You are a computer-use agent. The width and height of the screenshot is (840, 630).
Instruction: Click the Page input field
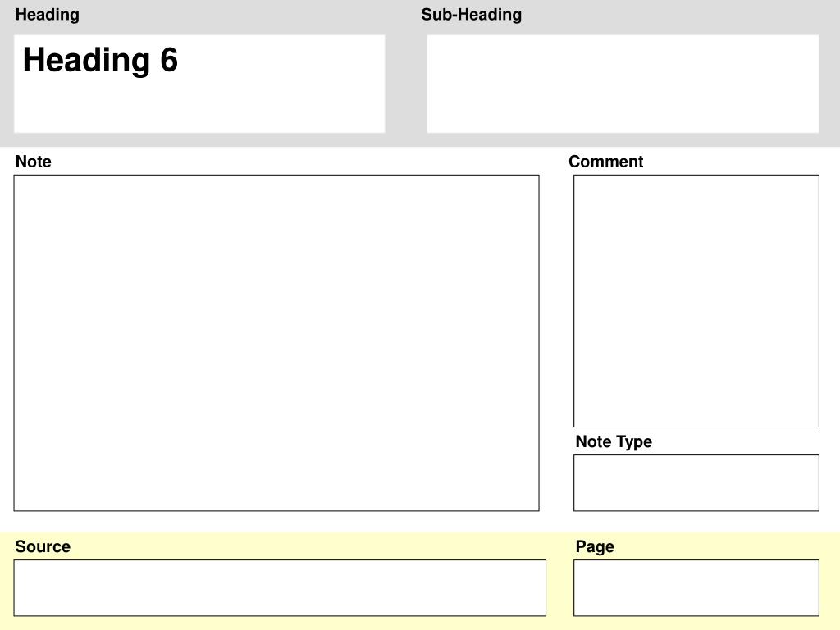pyautogui.click(x=696, y=587)
